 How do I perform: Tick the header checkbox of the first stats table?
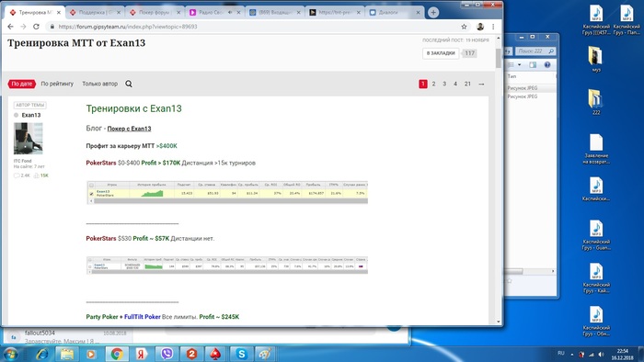(x=92, y=185)
